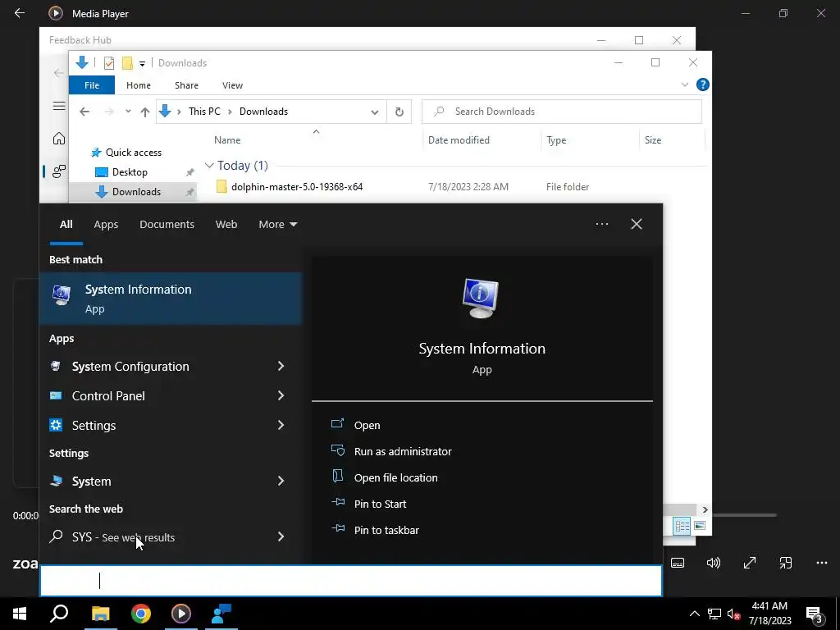The image size is (840, 630).
Task: Click System Configuration app icon in results
Action: pos(56,366)
